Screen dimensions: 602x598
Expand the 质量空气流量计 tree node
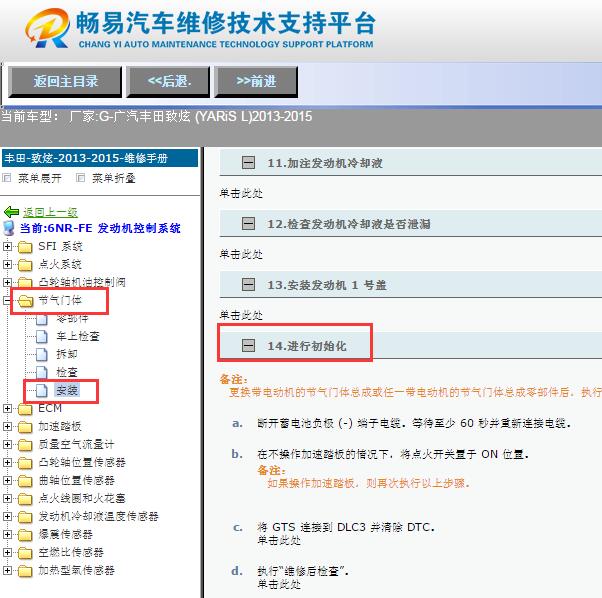[7, 444]
